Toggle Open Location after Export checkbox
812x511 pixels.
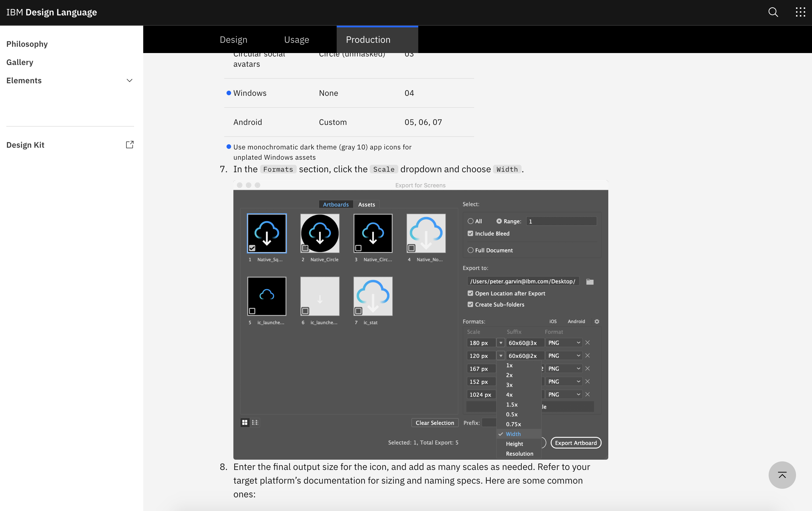[x=470, y=293]
